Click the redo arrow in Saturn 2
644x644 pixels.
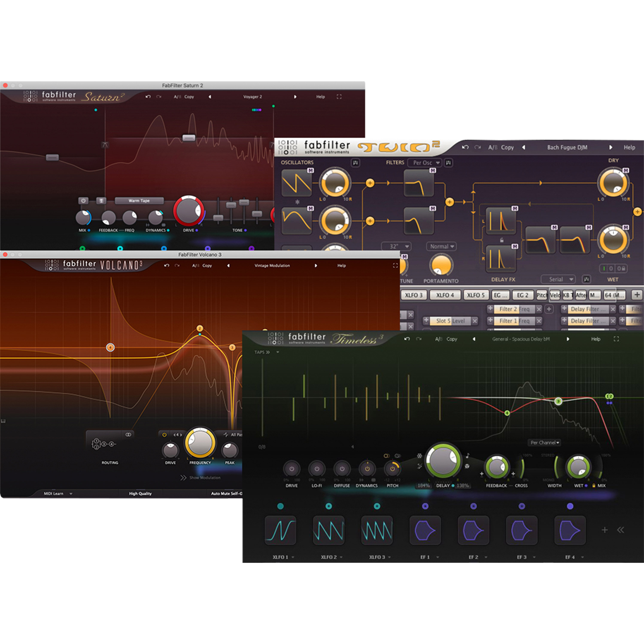pyautogui.click(x=159, y=97)
